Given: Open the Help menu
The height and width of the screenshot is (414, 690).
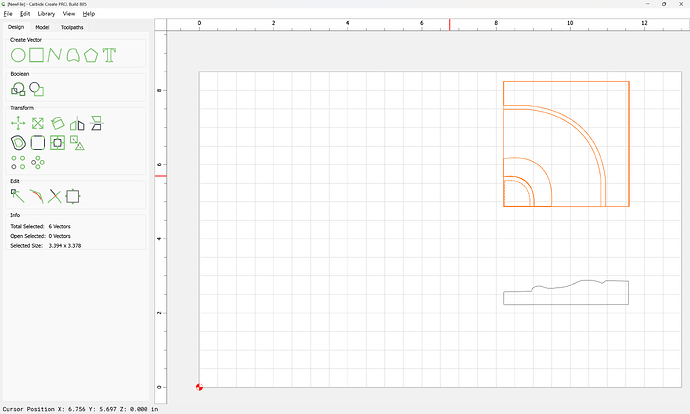Looking at the screenshot, I should click(89, 14).
